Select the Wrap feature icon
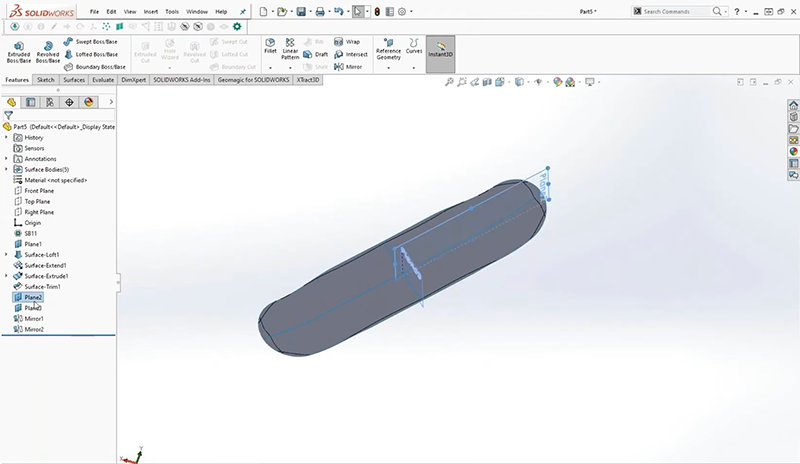800x464 pixels. (338, 42)
